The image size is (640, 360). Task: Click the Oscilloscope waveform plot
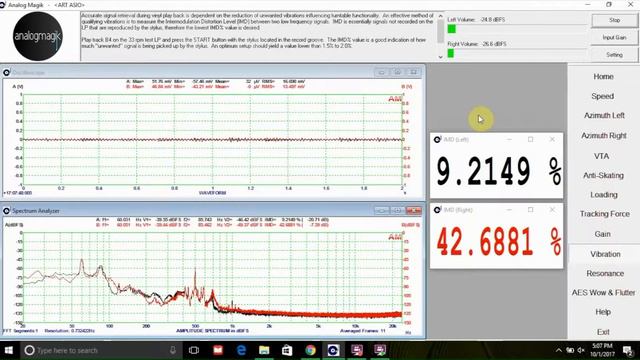coord(212,140)
